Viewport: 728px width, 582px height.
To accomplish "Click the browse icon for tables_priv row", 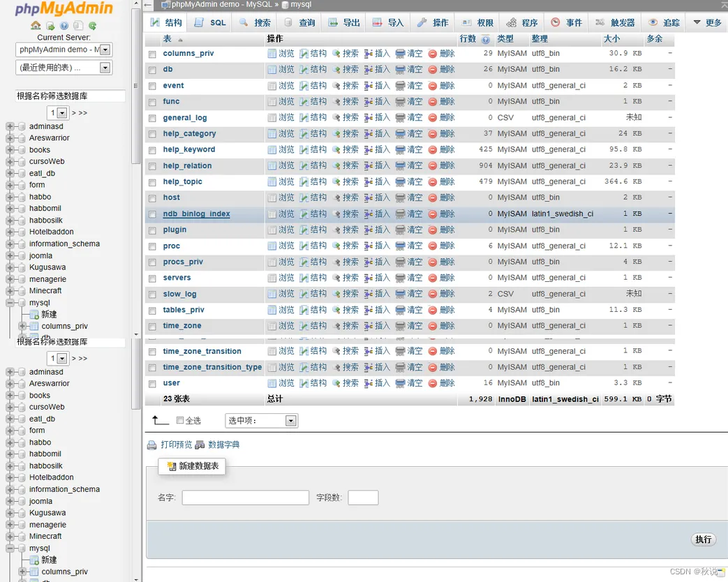I will click(272, 310).
